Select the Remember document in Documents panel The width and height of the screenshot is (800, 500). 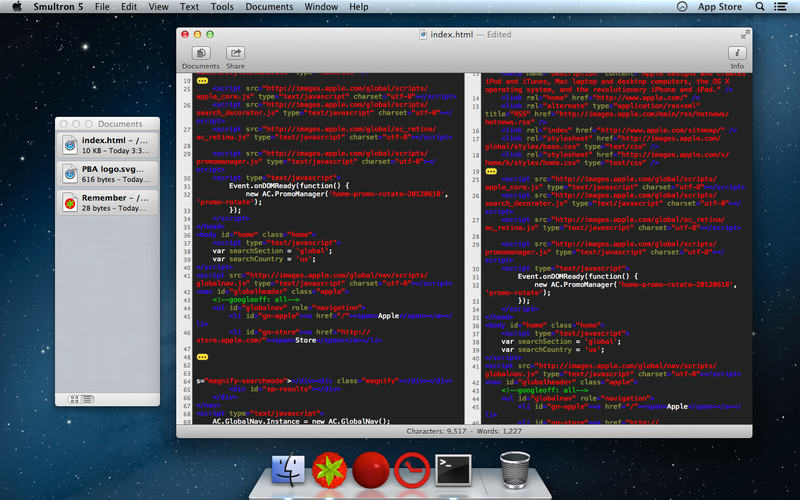tap(107, 203)
